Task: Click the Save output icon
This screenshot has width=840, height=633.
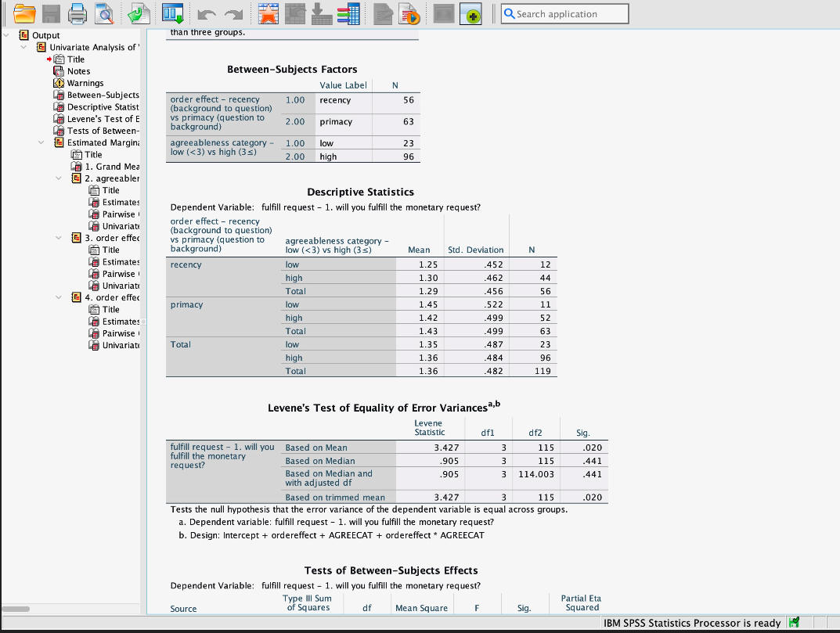Action: 49,13
